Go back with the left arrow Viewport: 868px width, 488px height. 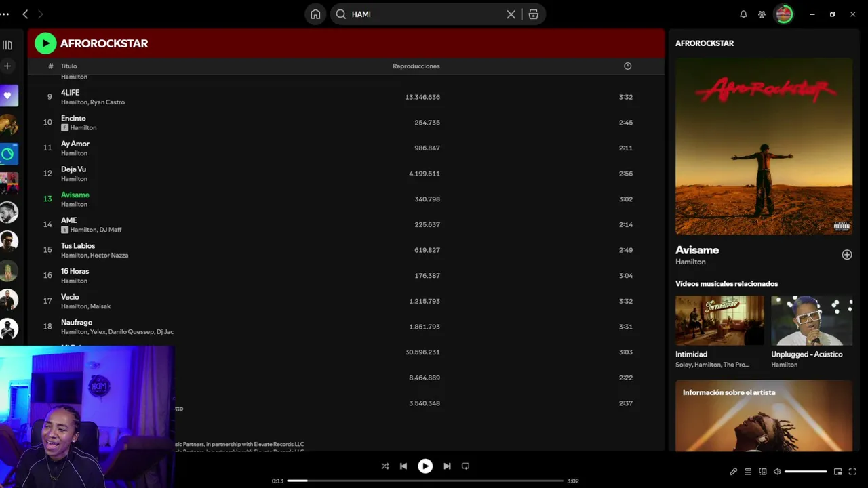point(25,14)
